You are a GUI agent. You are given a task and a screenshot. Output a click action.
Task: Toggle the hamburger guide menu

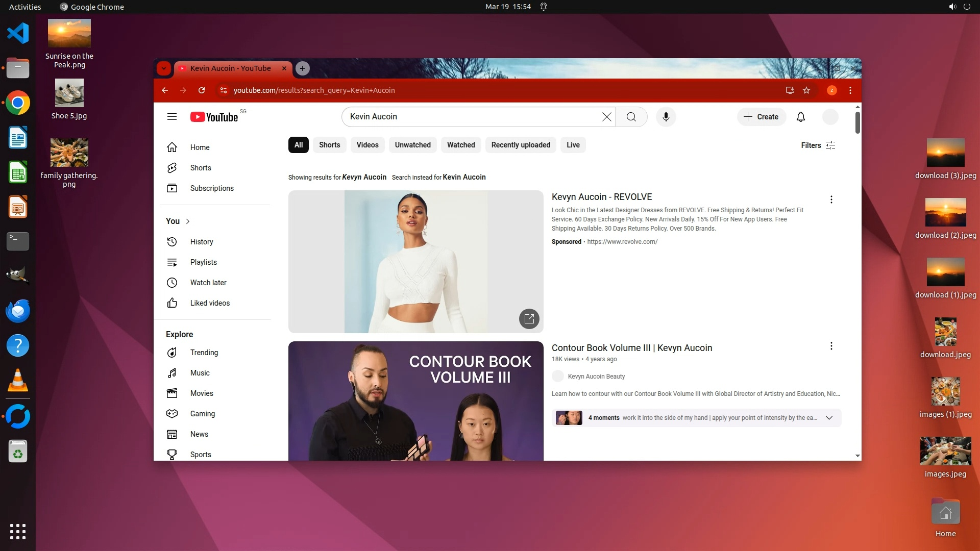pyautogui.click(x=172, y=117)
